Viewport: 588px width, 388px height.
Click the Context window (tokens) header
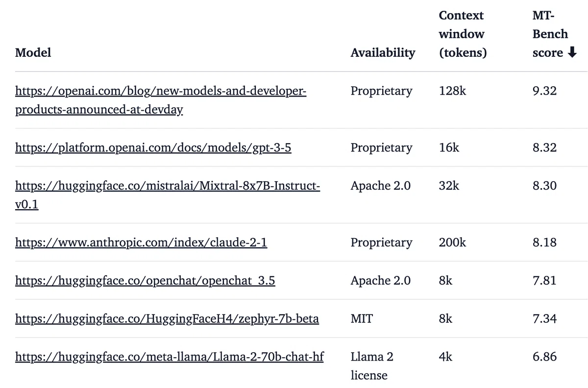[x=463, y=34]
